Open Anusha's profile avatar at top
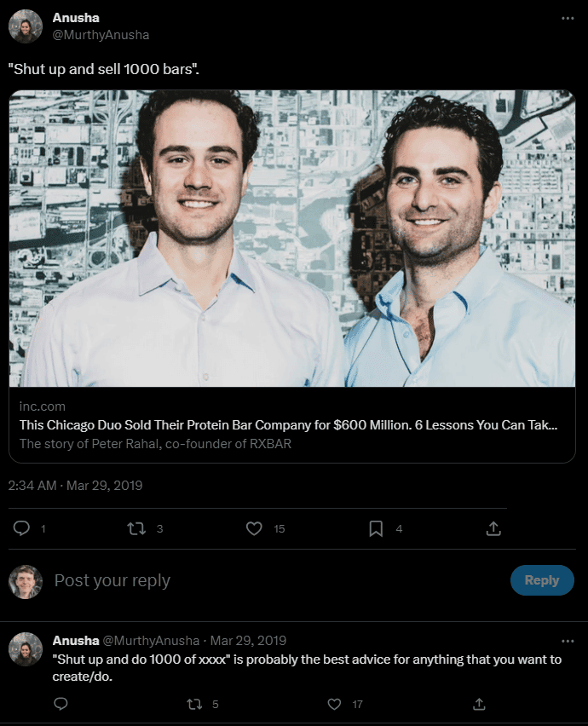The width and height of the screenshot is (588, 726). (26, 26)
